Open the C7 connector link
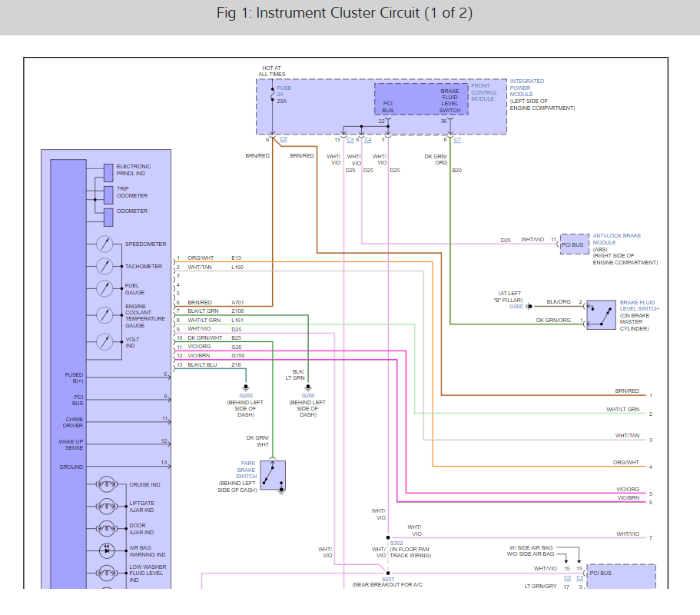 point(457,140)
